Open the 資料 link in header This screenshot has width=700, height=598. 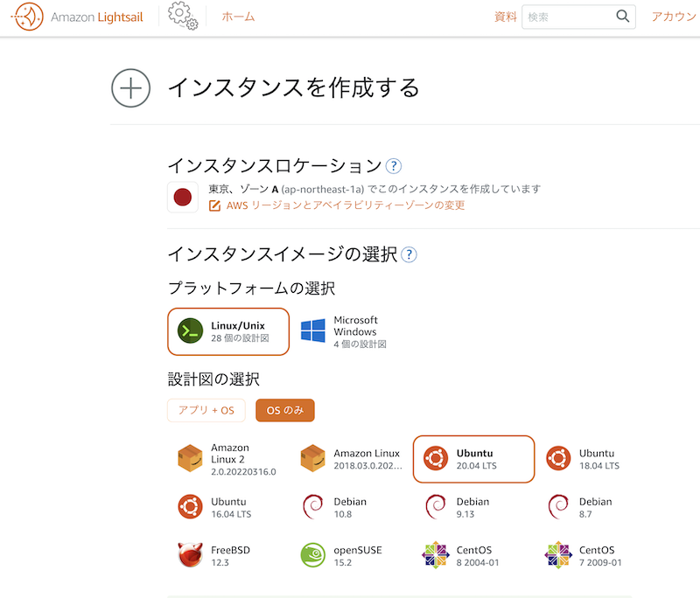click(506, 17)
